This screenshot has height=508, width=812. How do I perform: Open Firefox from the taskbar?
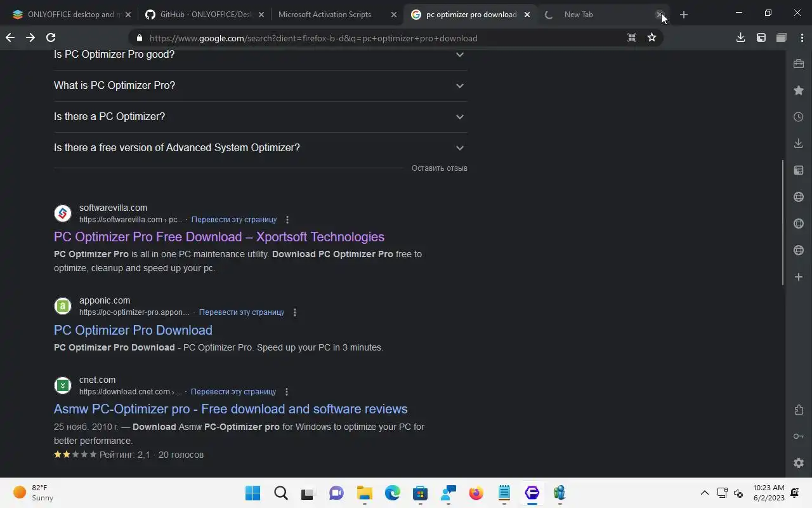coord(476,493)
